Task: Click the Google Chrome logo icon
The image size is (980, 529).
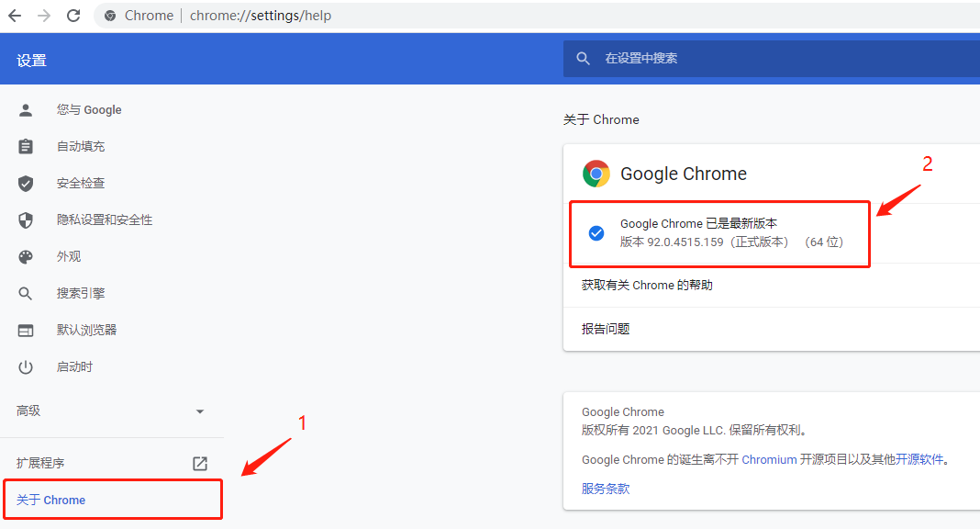Action: coord(596,174)
